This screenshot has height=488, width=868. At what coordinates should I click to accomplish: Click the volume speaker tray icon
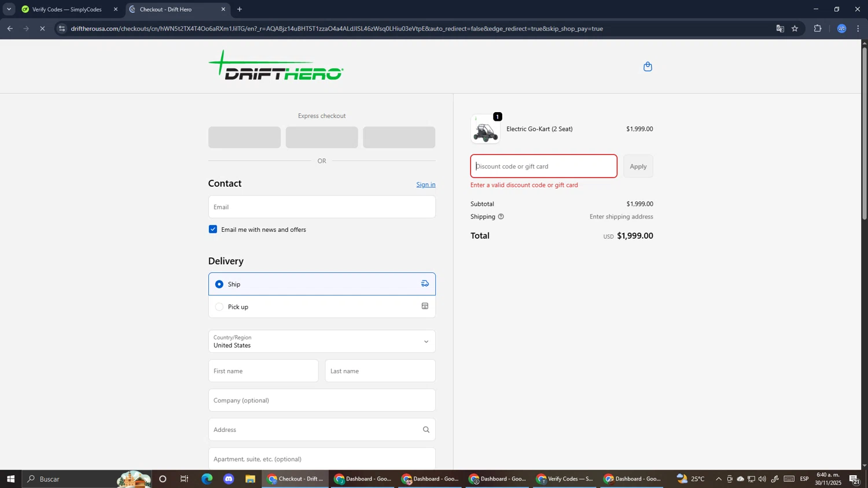click(762, 479)
